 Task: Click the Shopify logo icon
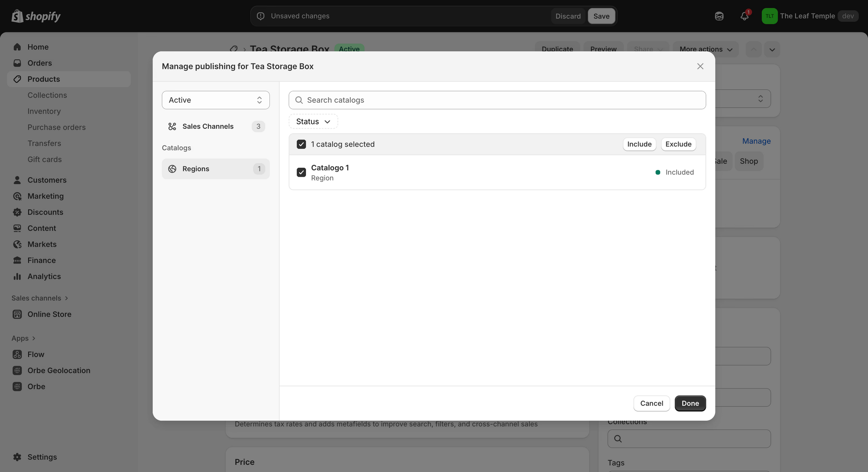tap(17, 16)
